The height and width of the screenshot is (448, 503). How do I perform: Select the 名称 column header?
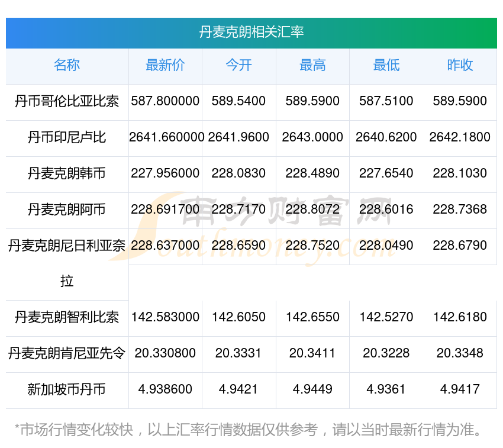pyautogui.click(x=67, y=65)
